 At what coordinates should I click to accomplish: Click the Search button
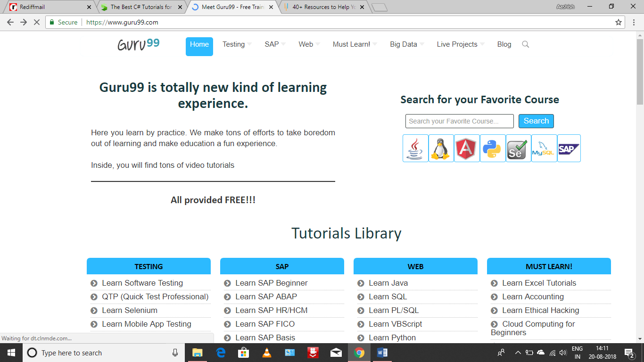pos(536,121)
